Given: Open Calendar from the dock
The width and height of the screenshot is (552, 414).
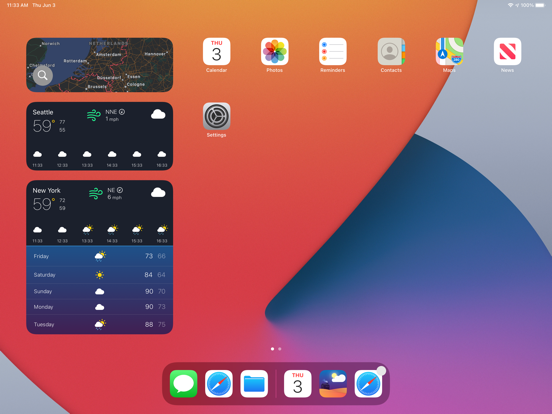Looking at the screenshot, I should click(x=297, y=384).
